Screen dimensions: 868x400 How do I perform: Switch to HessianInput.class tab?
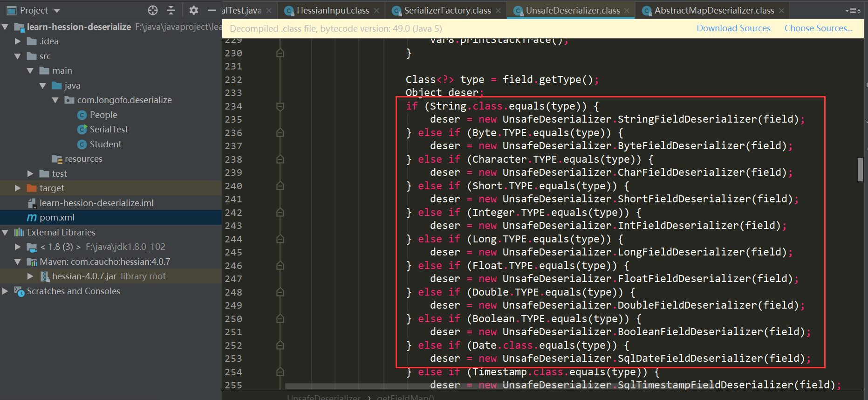[x=332, y=10]
